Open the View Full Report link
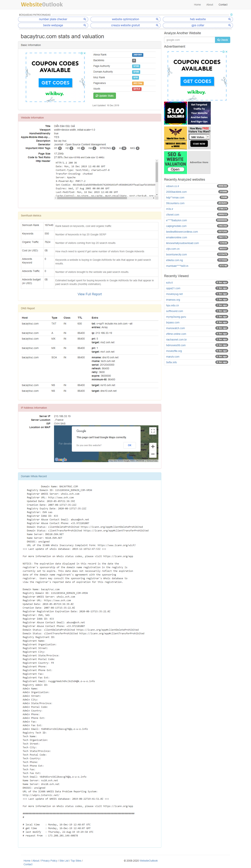This screenshot has width=251, height=868. pos(90,294)
